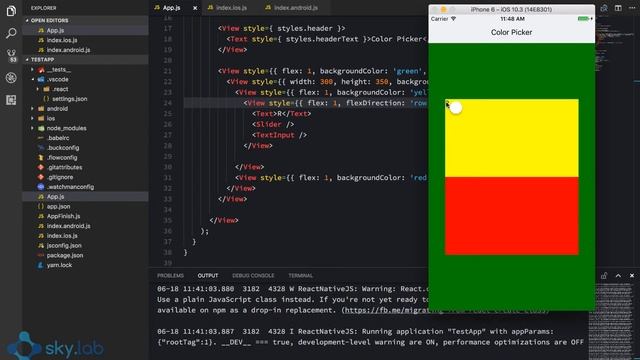Open index.ios.js in the TESTAPP tree
Viewport: 640px width, 360px height.
(x=62, y=236)
